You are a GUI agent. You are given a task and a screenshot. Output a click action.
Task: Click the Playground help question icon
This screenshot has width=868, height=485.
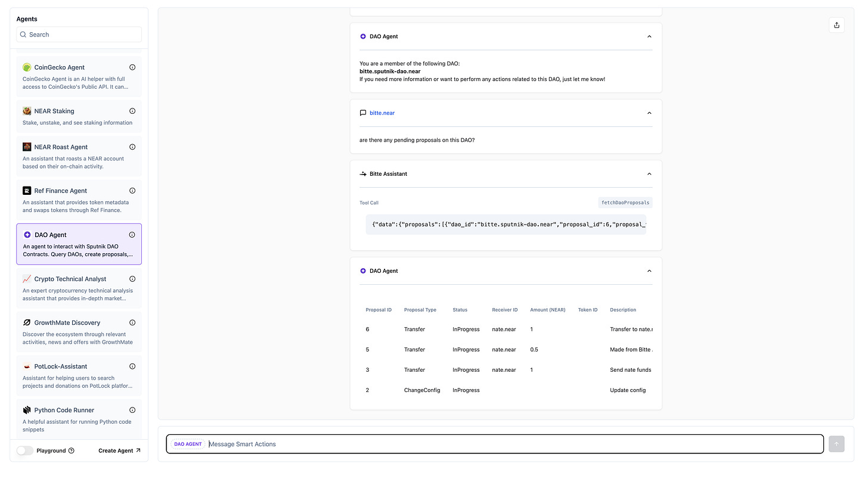pos(72,450)
